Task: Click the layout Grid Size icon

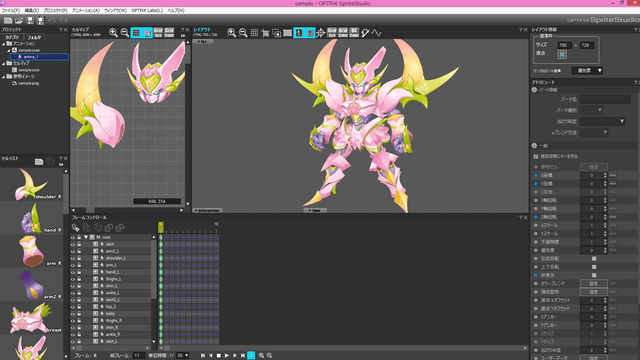Action: [332, 33]
